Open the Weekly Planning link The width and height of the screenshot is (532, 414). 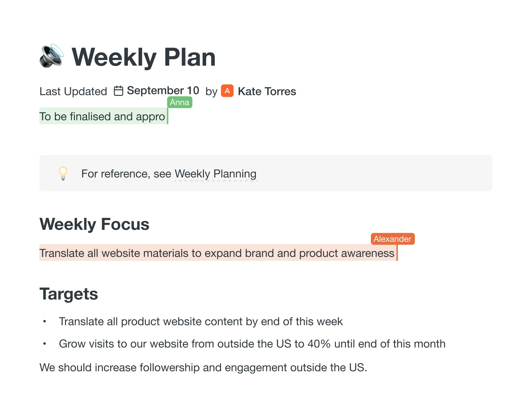[x=215, y=174]
